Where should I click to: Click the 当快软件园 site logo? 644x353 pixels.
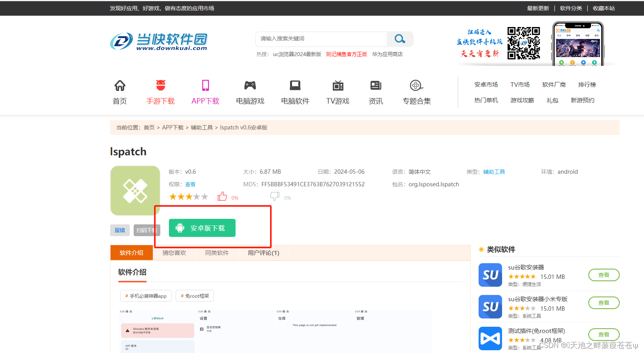point(159,41)
